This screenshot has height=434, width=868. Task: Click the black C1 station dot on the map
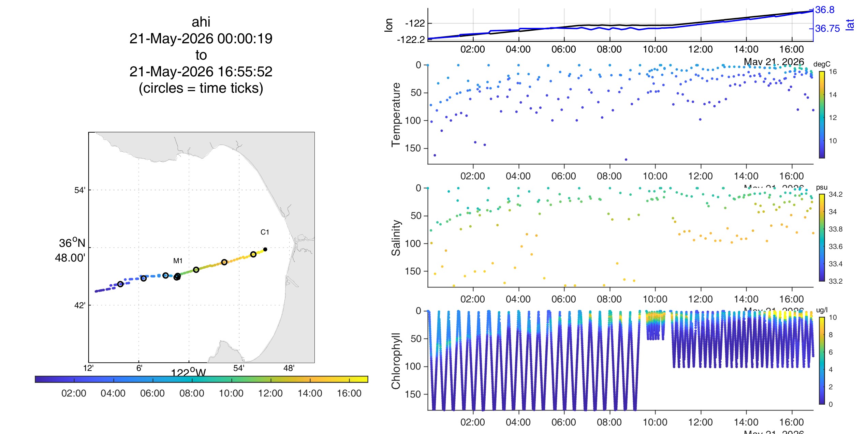point(265,249)
